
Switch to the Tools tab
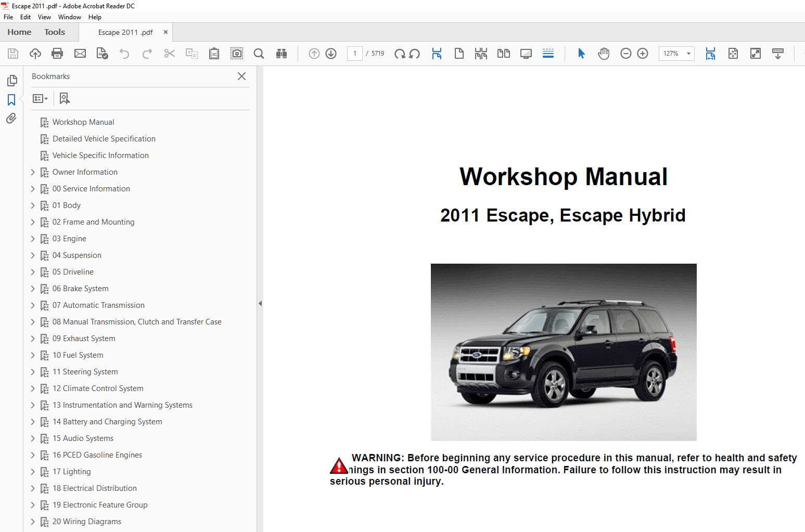click(x=55, y=32)
